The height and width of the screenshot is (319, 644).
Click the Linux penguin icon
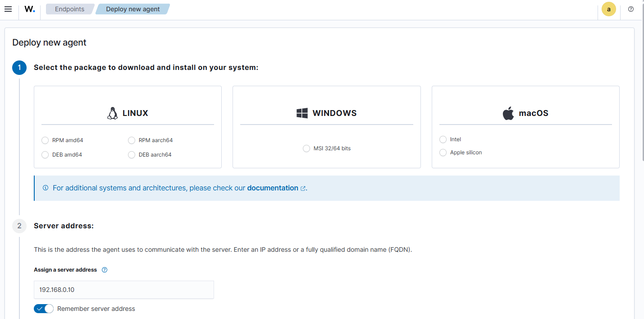[x=112, y=113]
